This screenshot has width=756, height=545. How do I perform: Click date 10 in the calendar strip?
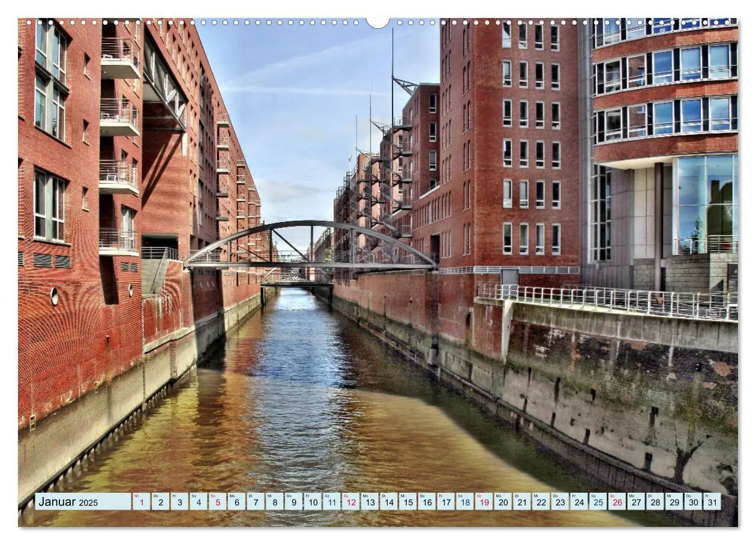tap(313, 502)
